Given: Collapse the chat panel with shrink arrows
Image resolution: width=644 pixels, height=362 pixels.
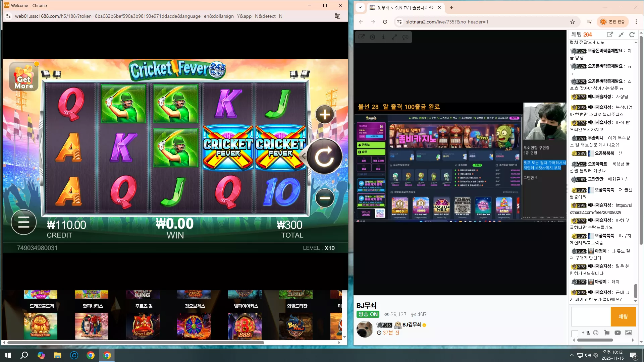Looking at the screenshot, I should (621, 35).
